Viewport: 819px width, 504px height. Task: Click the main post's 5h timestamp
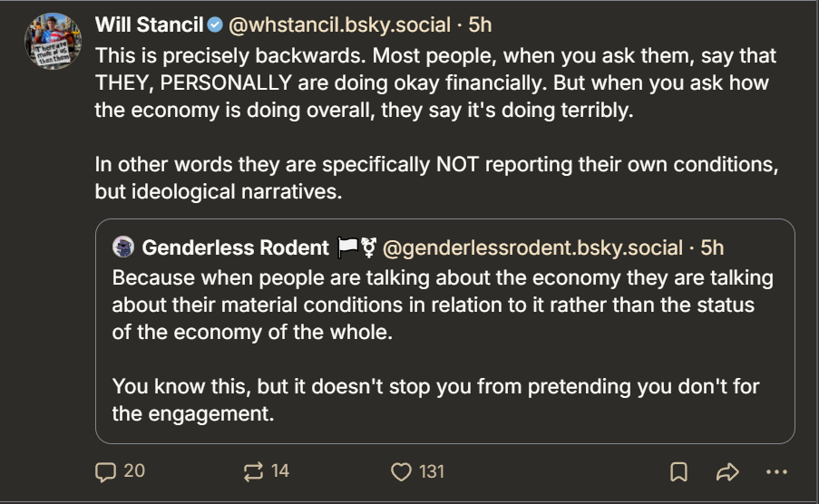pyautogui.click(x=480, y=24)
